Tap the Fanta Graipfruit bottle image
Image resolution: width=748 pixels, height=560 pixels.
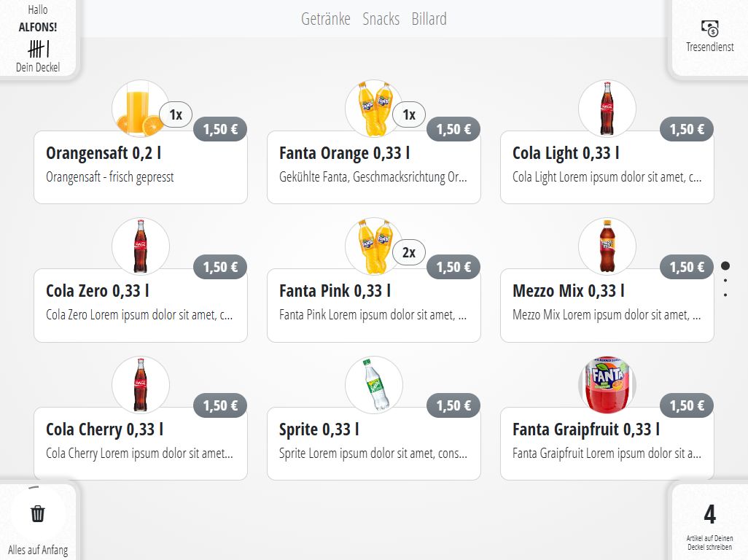(607, 384)
